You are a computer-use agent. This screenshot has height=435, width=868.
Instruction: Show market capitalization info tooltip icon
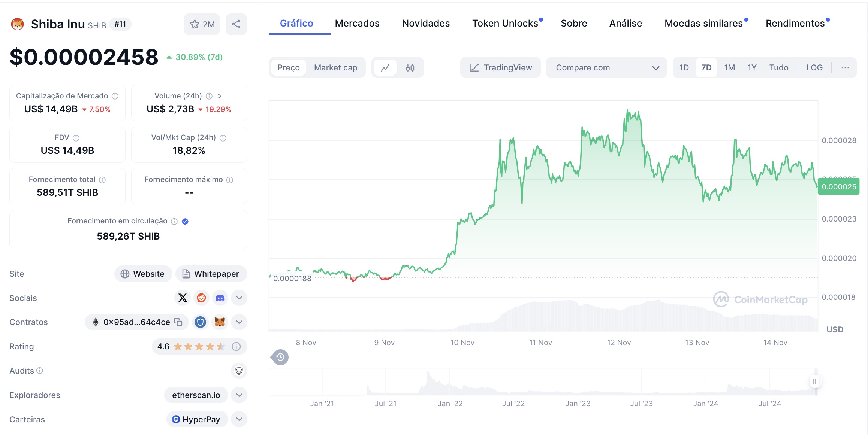[115, 96]
